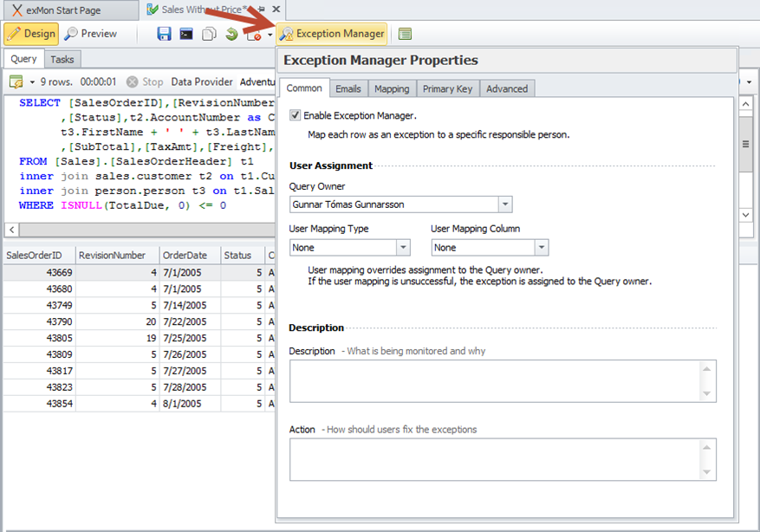This screenshot has width=760, height=532.
Task: Open Preview mode
Action: click(91, 34)
